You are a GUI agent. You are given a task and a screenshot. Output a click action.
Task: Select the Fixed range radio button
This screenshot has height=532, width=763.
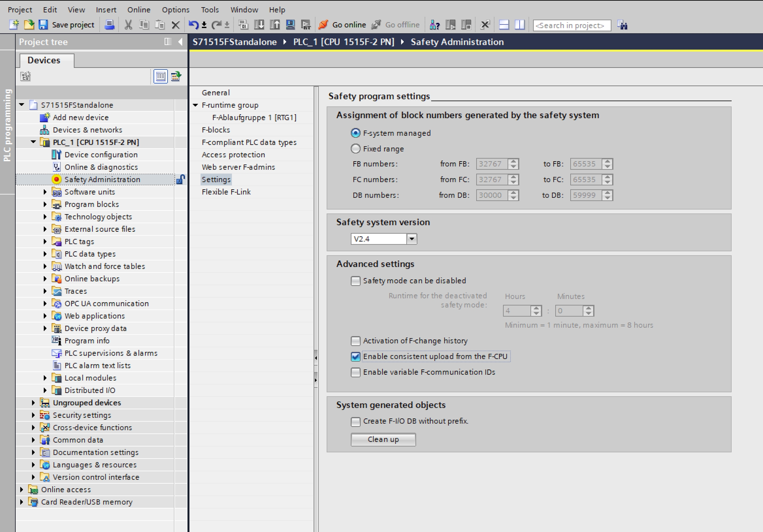tap(355, 149)
